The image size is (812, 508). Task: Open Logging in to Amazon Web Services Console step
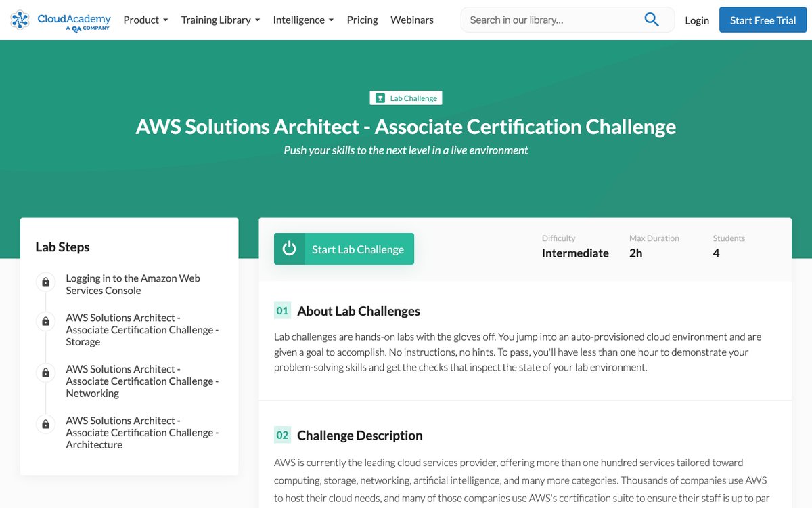(133, 284)
